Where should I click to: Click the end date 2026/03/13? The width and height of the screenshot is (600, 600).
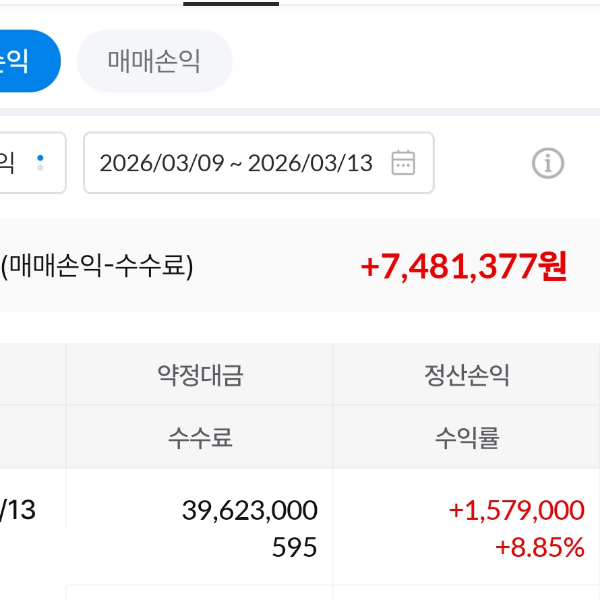[309, 163]
